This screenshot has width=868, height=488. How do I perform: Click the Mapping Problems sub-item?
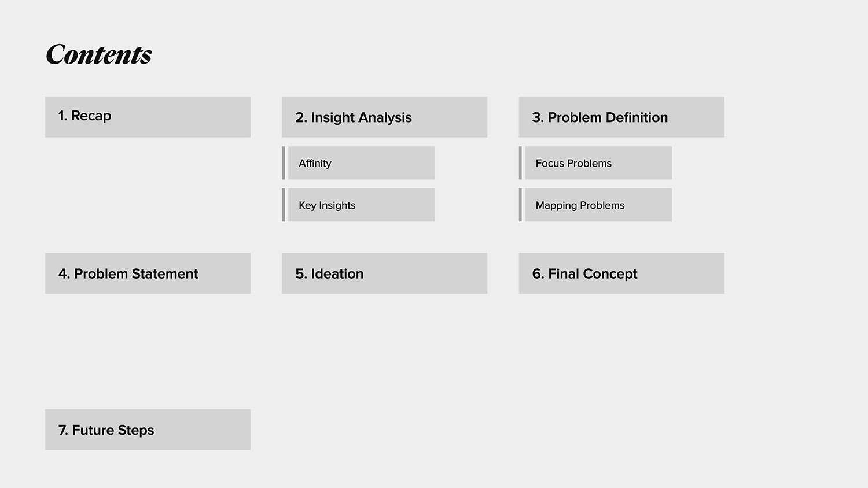tap(598, 205)
